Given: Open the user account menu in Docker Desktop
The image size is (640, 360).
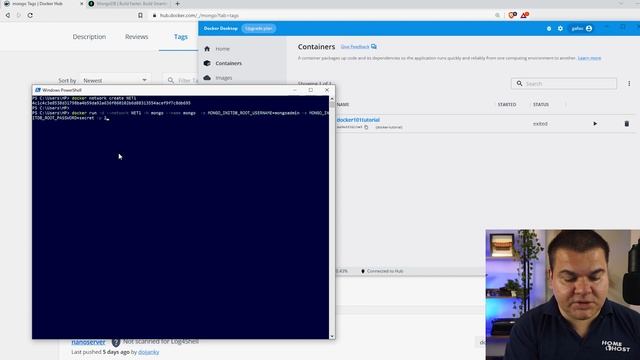Looking at the screenshot, I should click(582, 29).
